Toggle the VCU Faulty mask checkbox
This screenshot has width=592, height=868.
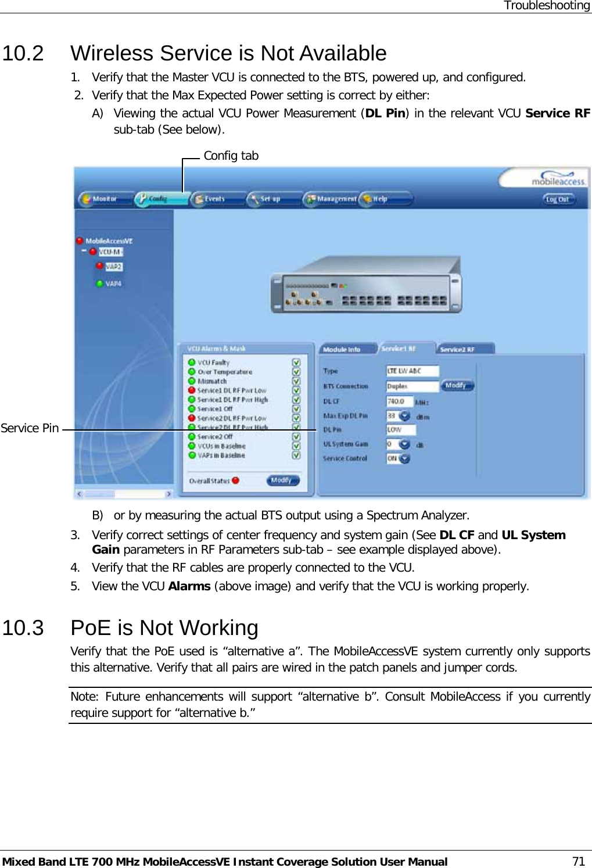click(x=296, y=363)
